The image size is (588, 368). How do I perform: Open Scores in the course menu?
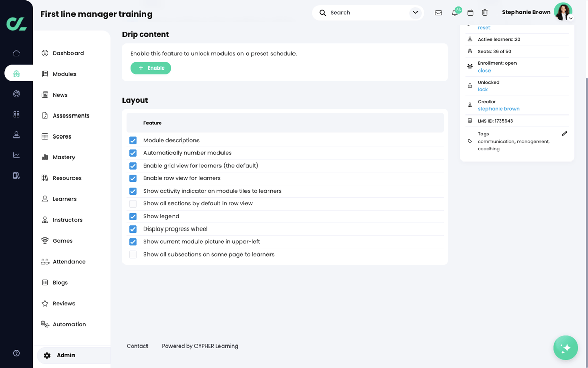point(62,136)
